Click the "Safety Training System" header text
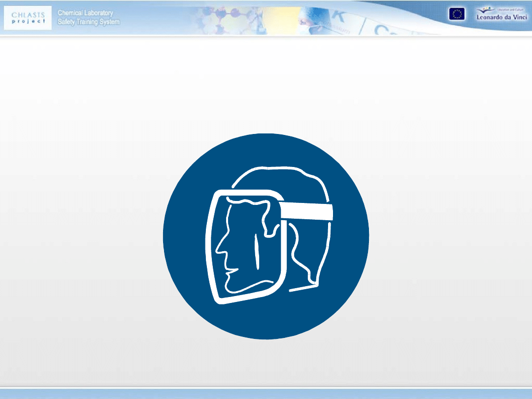The height and width of the screenshot is (399, 532). click(88, 22)
